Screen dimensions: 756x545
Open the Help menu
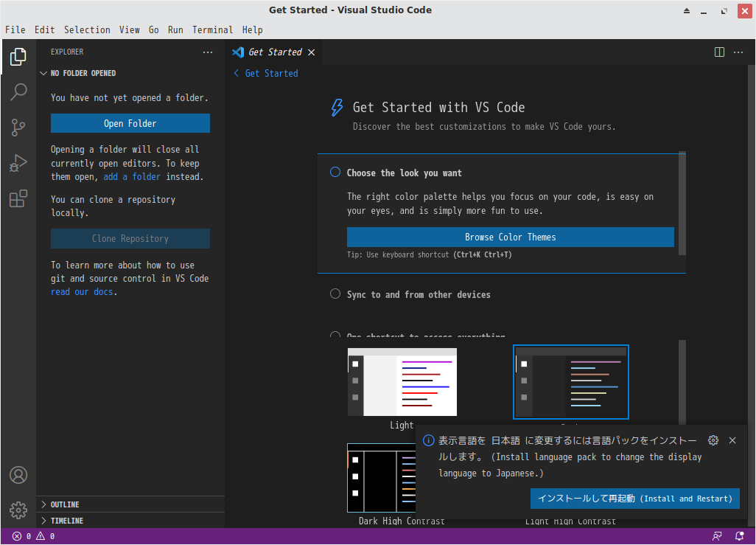(252, 30)
